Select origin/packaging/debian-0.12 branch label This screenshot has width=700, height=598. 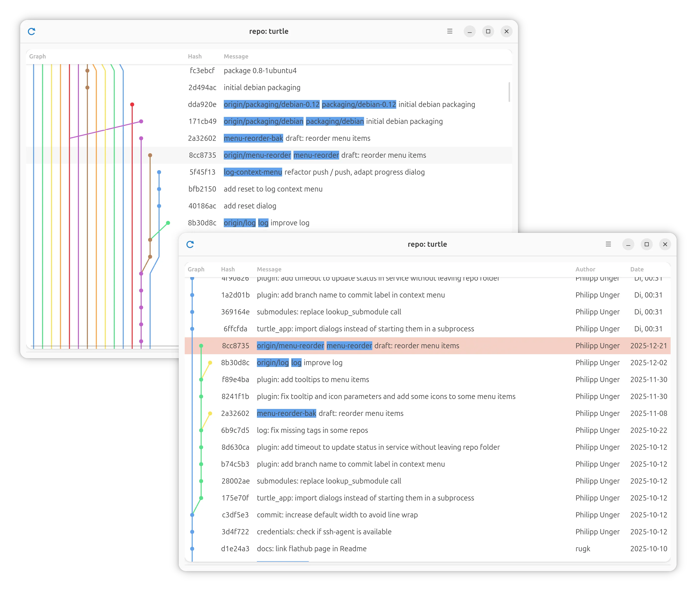(271, 104)
